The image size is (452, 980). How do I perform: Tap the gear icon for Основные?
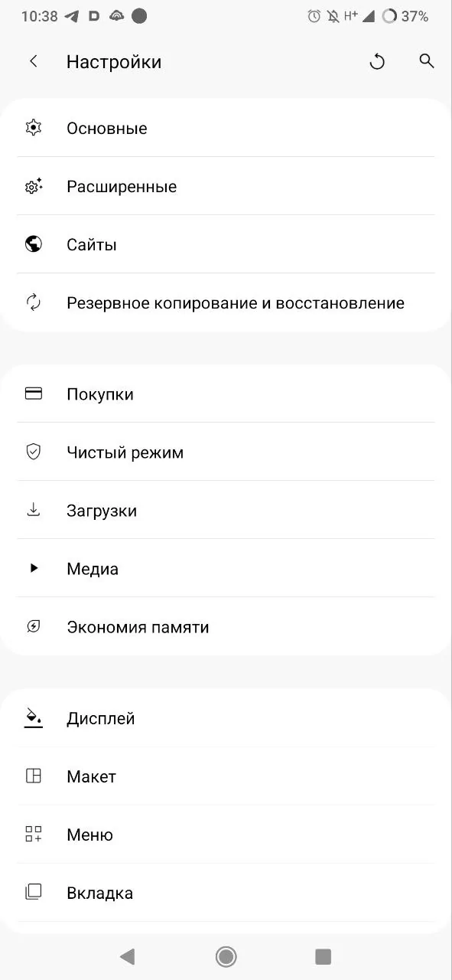click(x=33, y=128)
